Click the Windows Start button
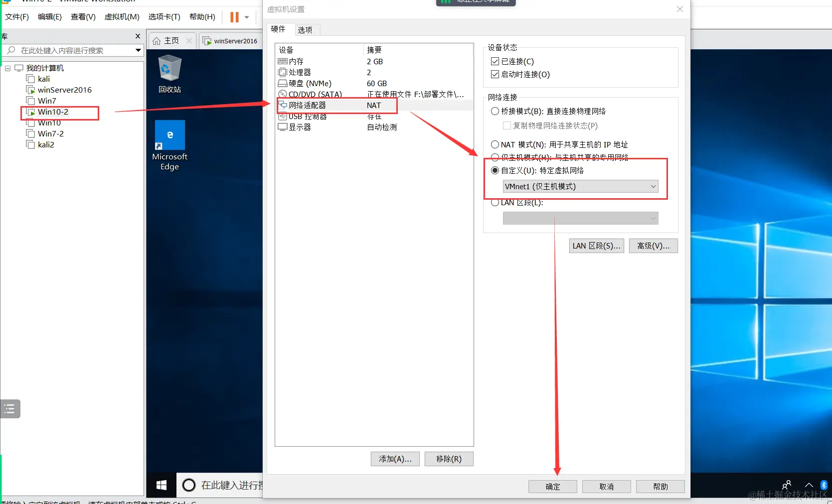Viewport: 832px width, 504px height. click(162, 485)
